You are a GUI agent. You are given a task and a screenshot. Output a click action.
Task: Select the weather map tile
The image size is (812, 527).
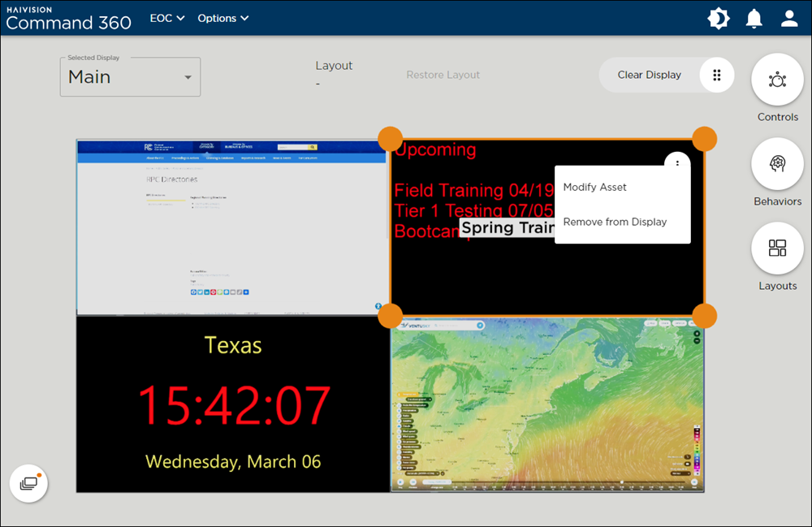pyautogui.click(x=547, y=404)
